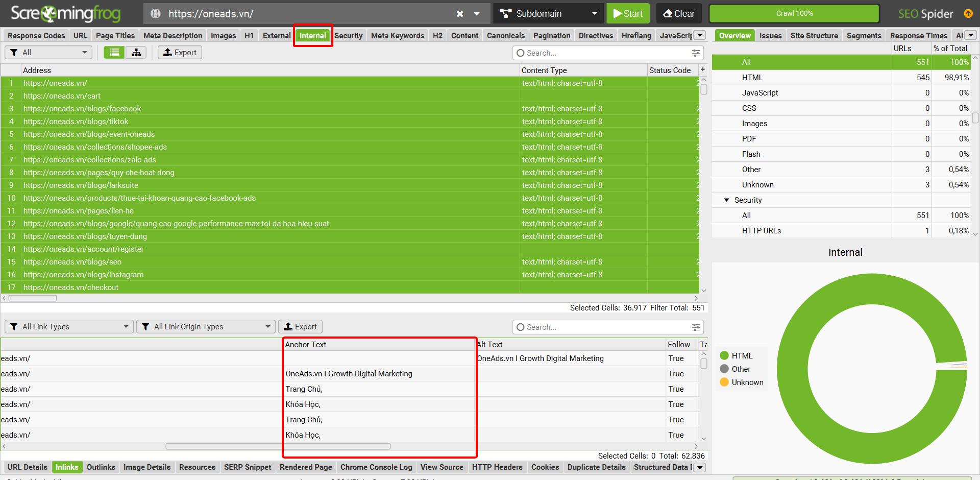Open the Response Times tab
The image size is (980, 480).
pos(918,35)
